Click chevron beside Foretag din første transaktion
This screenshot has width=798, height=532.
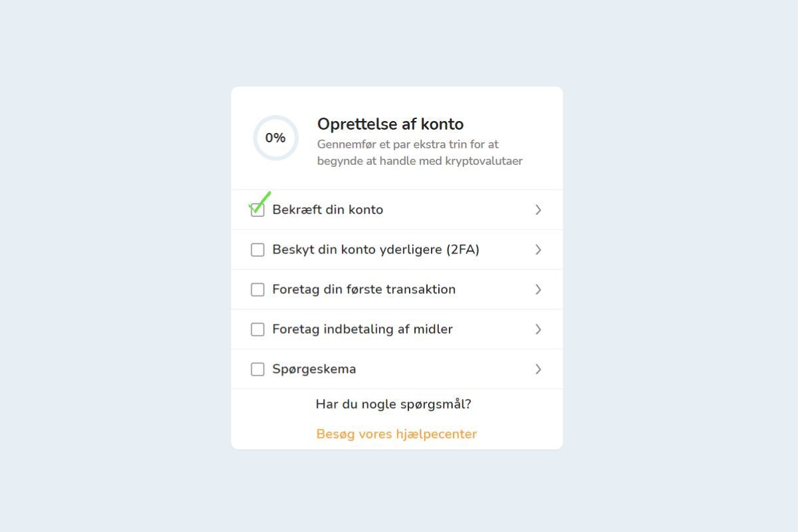539,290
